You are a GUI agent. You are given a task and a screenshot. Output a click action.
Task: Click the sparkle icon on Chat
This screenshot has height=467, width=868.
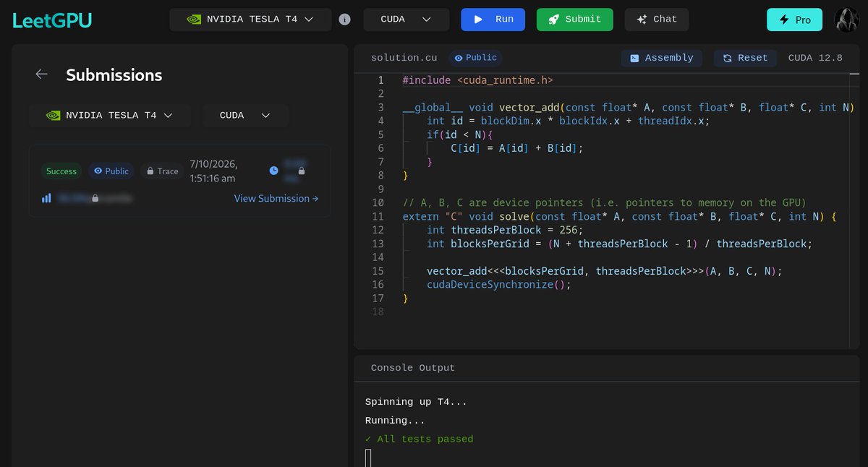pyautogui.click(x=641, y=20)
